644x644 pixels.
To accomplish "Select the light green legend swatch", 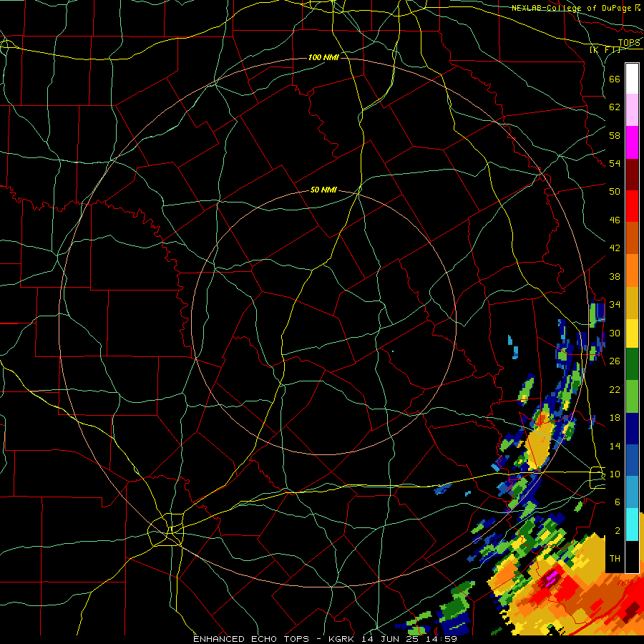I will pos(632,396).
